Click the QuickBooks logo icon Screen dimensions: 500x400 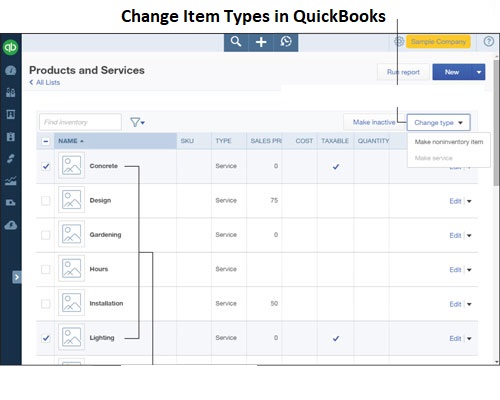11,47
